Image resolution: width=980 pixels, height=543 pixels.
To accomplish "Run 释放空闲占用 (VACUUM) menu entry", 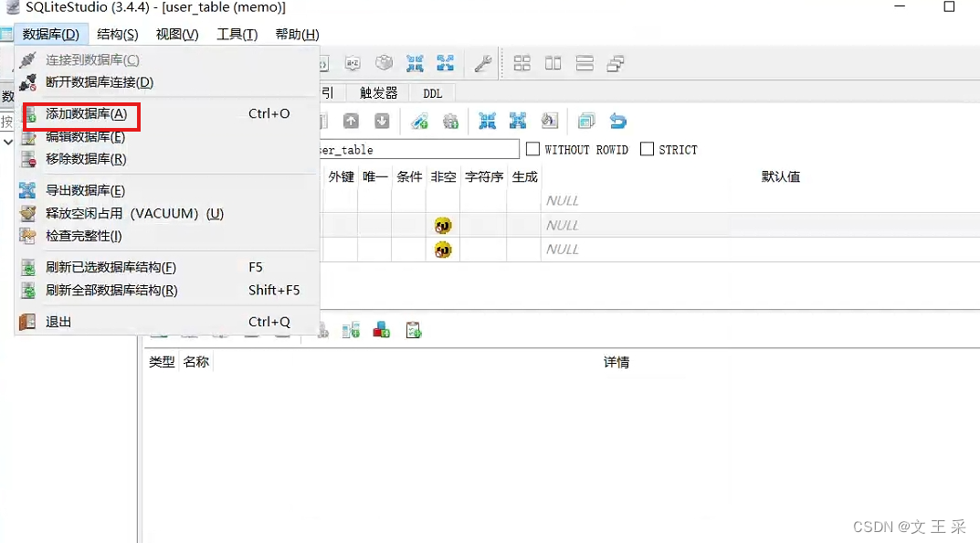I will pyautogui.click(x=167, y=213).
